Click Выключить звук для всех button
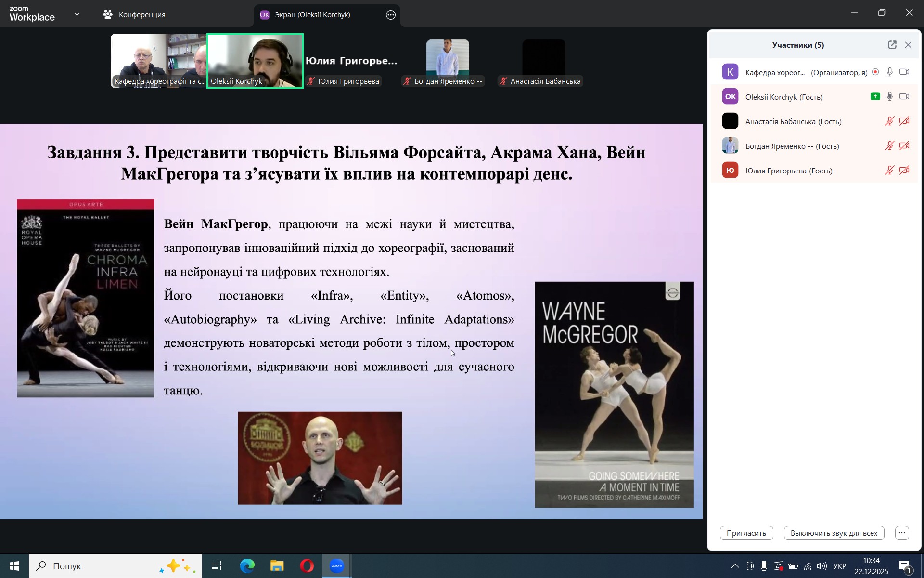Viewport: 924px width, 578px height. pos(834,533)
